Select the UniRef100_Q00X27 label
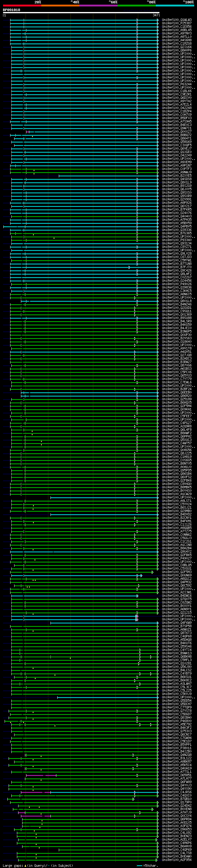 coord(177,132)
